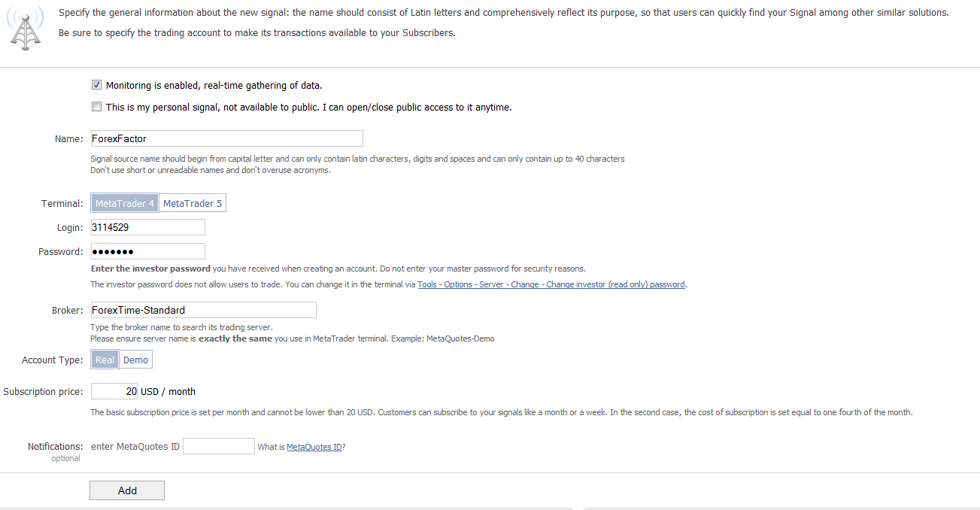Click the signal antenna icon

pyautogui.click(x=26, y=28)
